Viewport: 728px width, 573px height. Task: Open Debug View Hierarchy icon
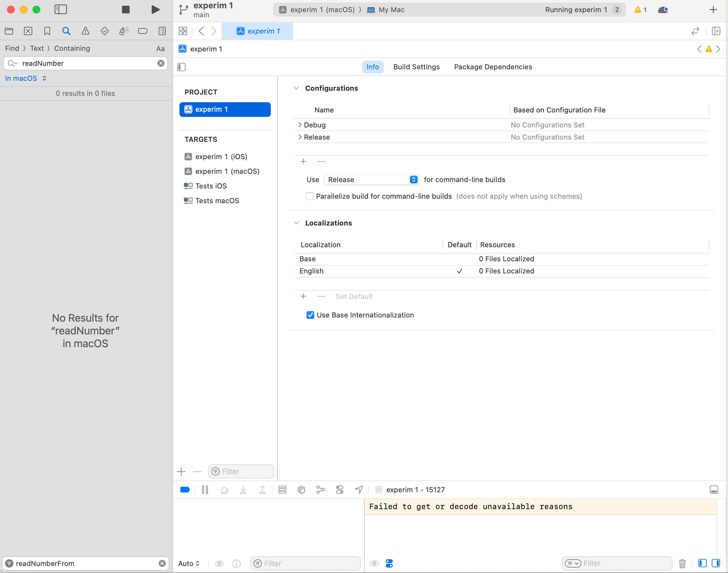point(301,490)
